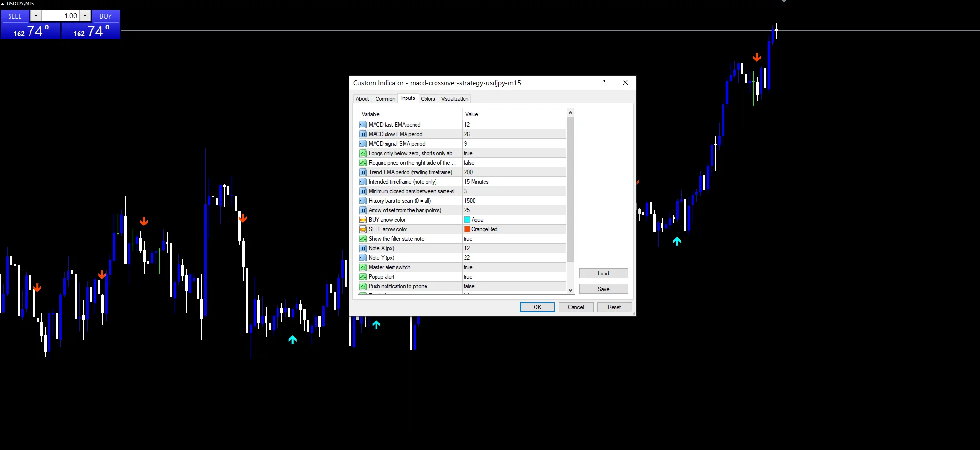Click the Minimum closed bars row icon
The image size is (980, 450).
click(x=363, y=191)
